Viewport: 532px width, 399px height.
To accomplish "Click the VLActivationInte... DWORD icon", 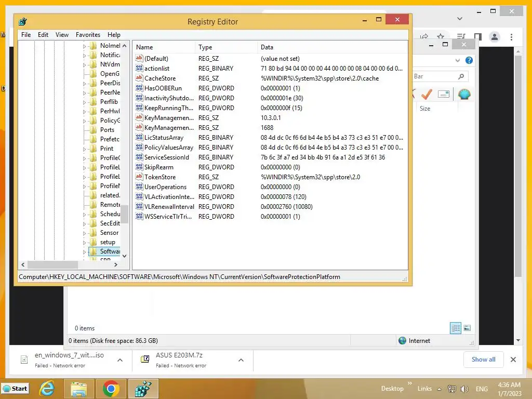I will point(139,196).
